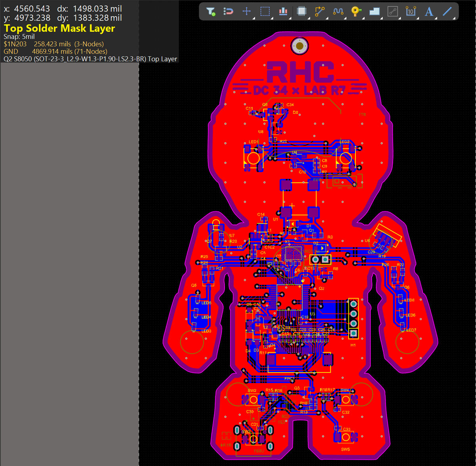Select the "DC 34 x LAB R7" text

click(x=299, y=90)
